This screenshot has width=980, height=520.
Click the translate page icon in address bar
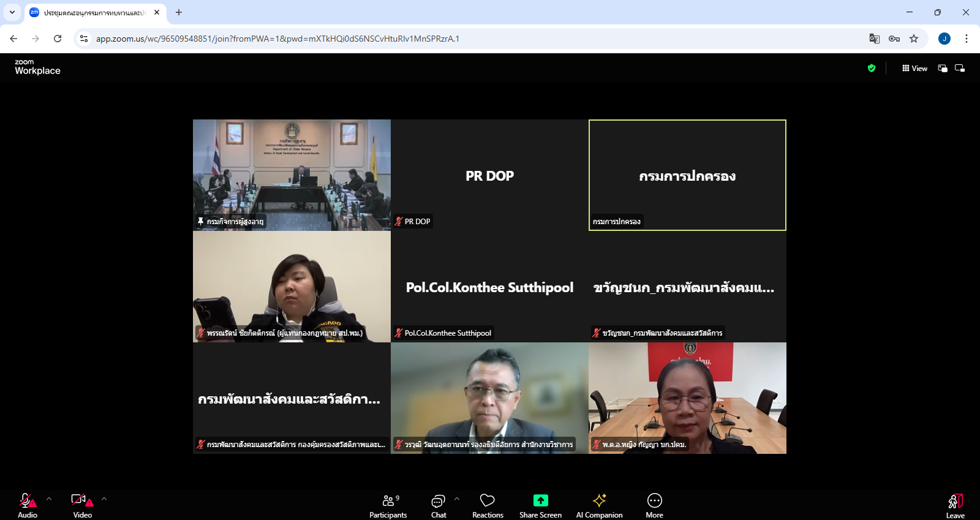coord(874,39)
